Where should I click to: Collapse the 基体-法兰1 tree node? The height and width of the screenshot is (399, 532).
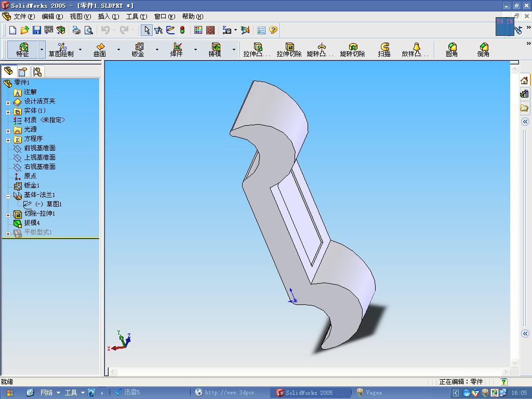pos(8,196)
